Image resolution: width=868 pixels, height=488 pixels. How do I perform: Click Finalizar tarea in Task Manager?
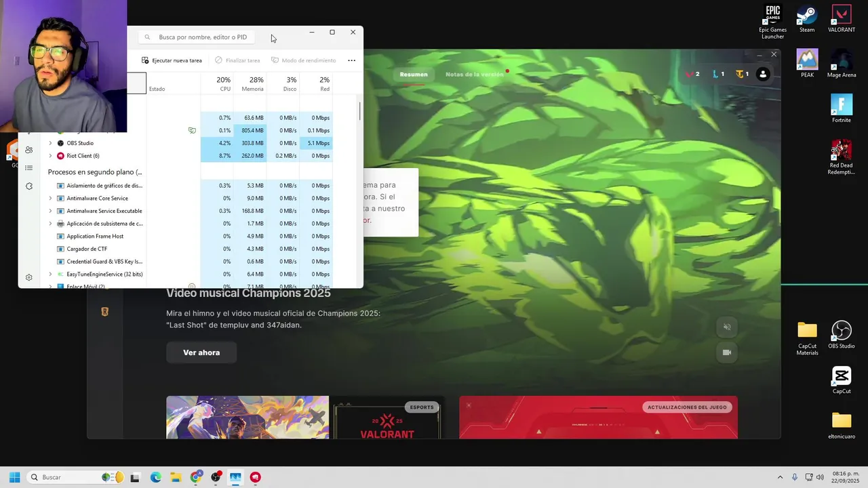[237, 60]
